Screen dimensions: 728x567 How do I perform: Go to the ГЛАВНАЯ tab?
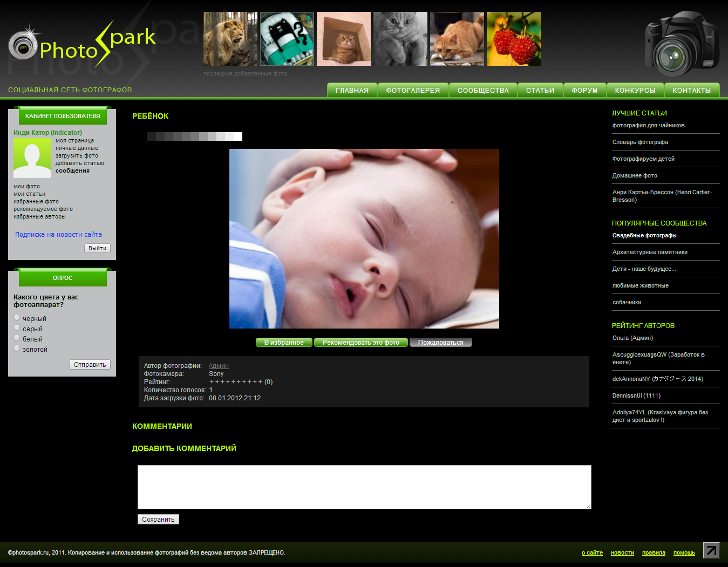click(352, 90)
